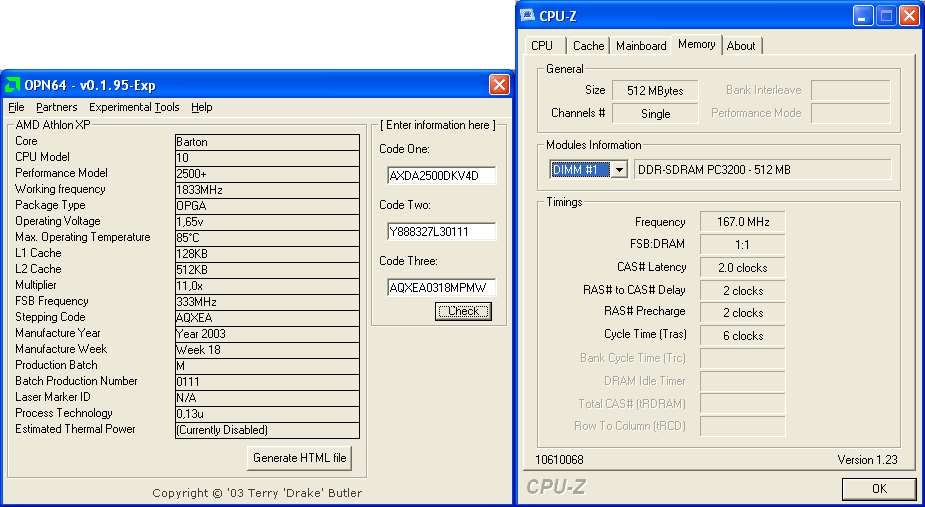Click the Operating Voltage value '1,65v'
The image size is (925, 507).
pyautogui.click(x=267, y=222)
